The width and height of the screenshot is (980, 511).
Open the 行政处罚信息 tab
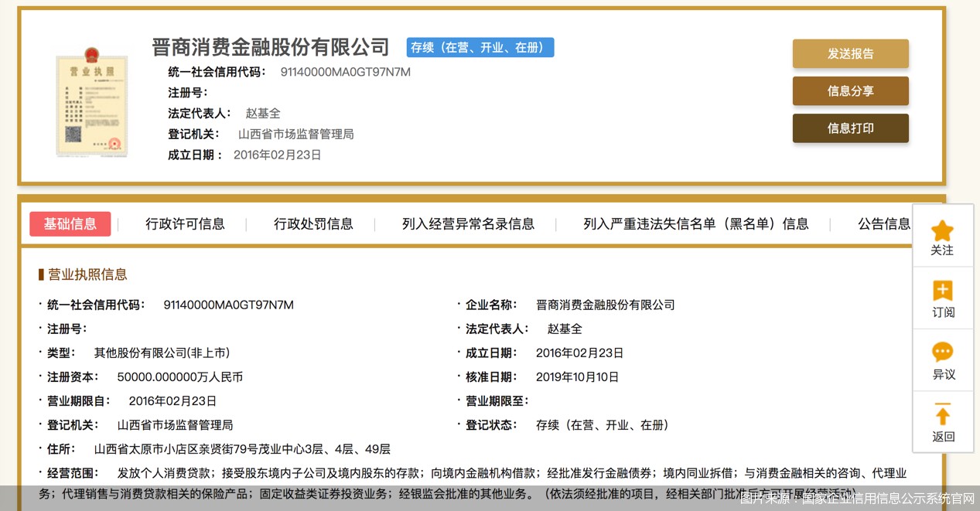[x=313, y=224]
